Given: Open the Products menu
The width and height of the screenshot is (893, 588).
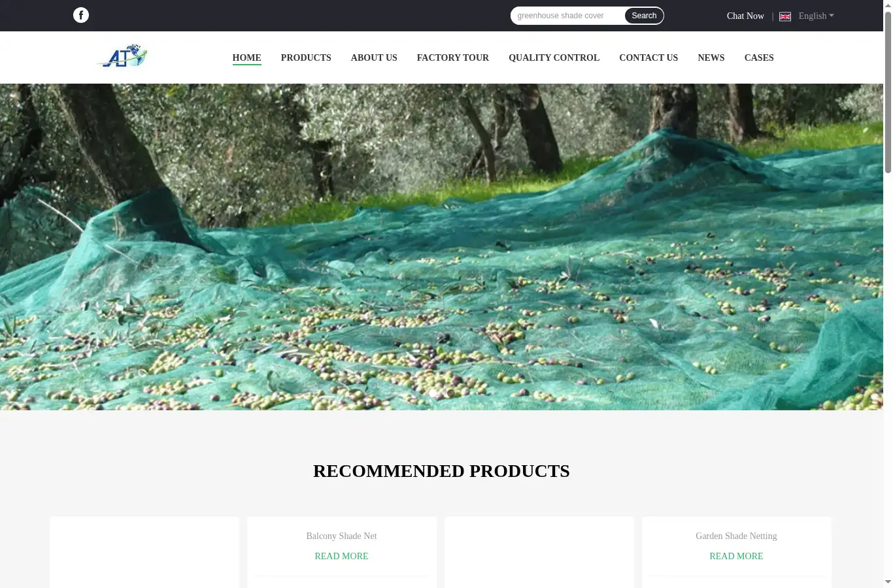Looking at the screenshot, I should point(306,57).
